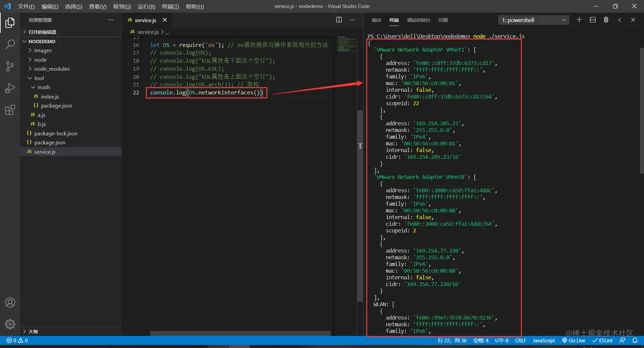Expand the node folder
Image resolution: width=644 pixels, height=348 pixels.
71,60
